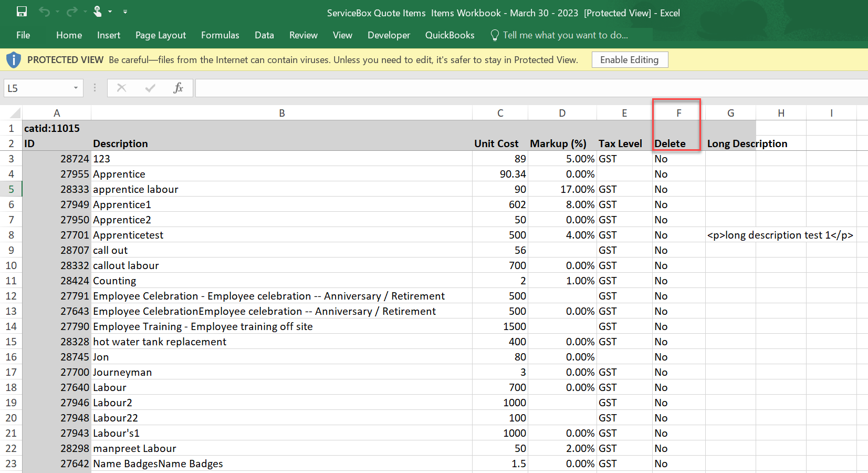Click the Insert Function fx icon
The image size is (868, 473).
point(178,88)
